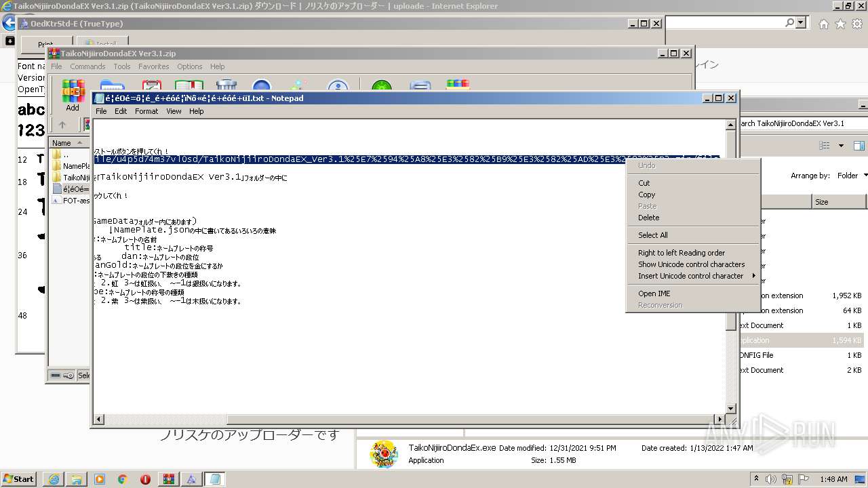This screenshot has width=868, height=488.
Task: Open the IE search box dropdown arrow
Action: pos(801,23)
